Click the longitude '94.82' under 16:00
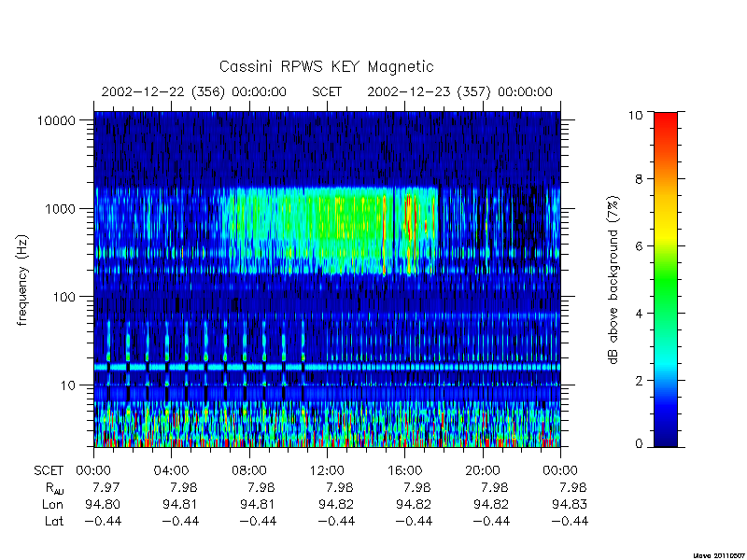The width and height of the screenshot is (747, 560). click(x=414, y=504)
